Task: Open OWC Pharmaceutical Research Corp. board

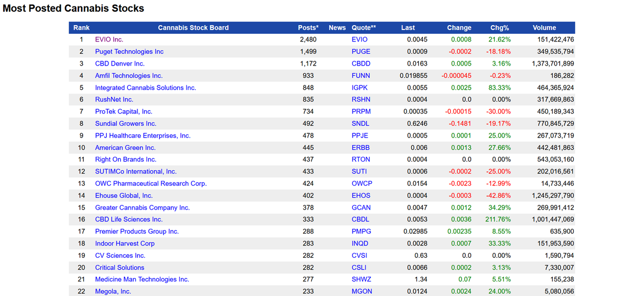Action: click(151, 184)
